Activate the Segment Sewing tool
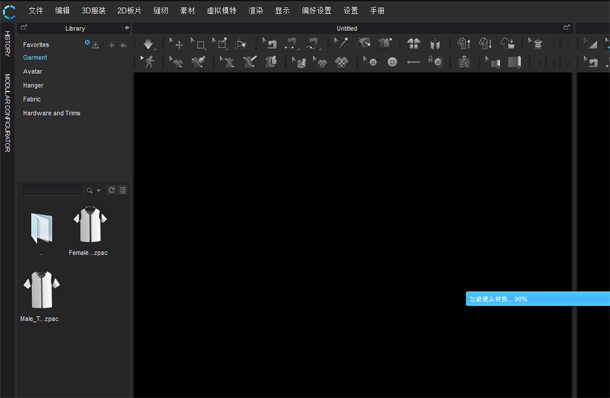The width and height of the screenshot is (610, 398). coord(291,44)
